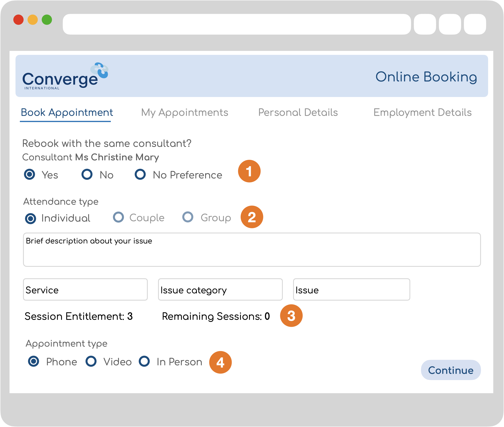Click the orange step 2 marker
Viewport: 504px width, 427px height.
[252, 217]
